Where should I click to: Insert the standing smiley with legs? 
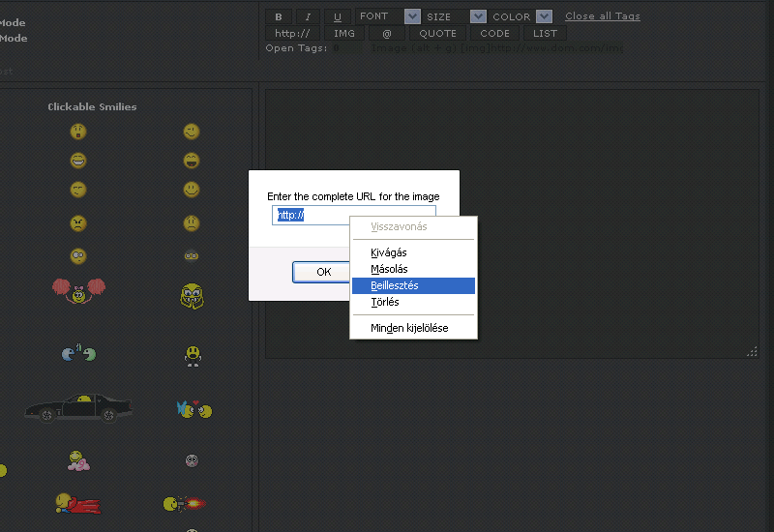click(x=193, y=356)
